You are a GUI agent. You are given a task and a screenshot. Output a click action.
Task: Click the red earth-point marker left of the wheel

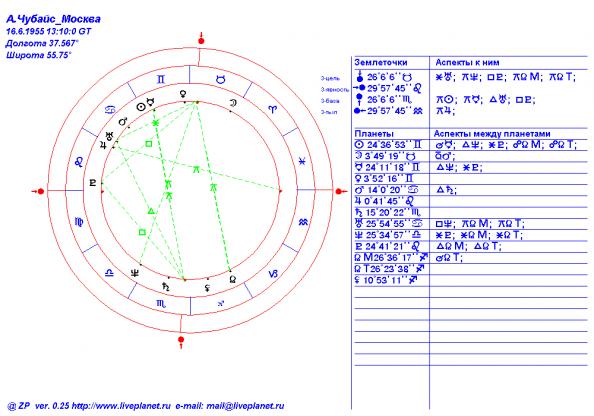click(x=39, y=191)
